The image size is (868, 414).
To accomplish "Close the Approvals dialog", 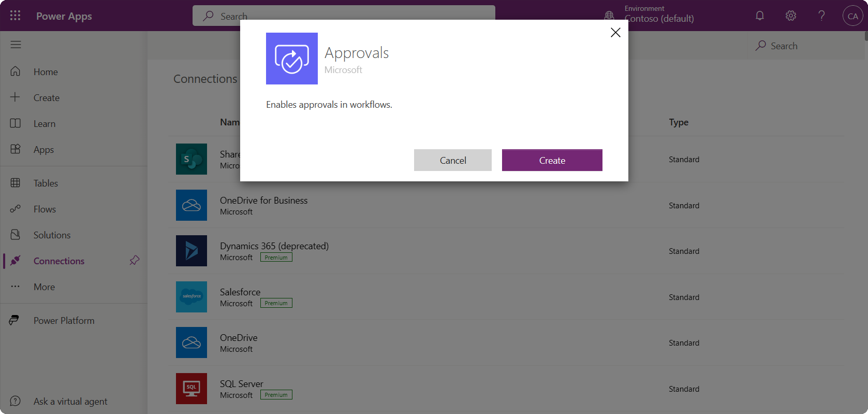I will point(615,33).
